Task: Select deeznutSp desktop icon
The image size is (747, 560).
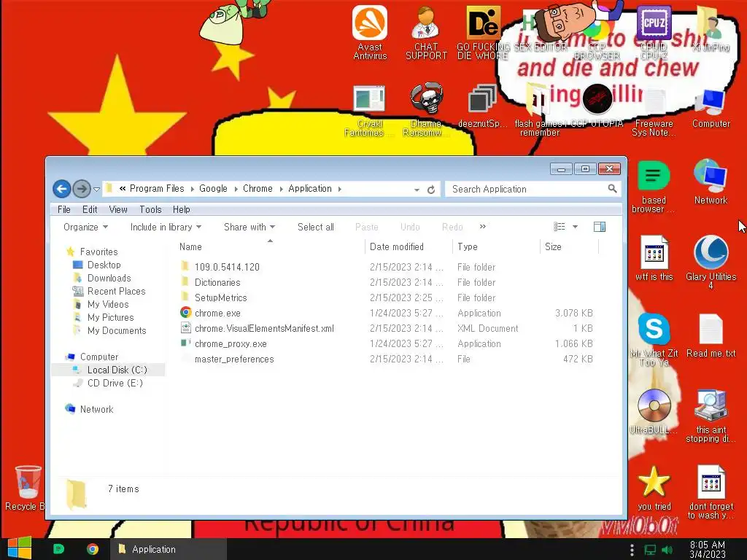Action: [x=482, y=106]
